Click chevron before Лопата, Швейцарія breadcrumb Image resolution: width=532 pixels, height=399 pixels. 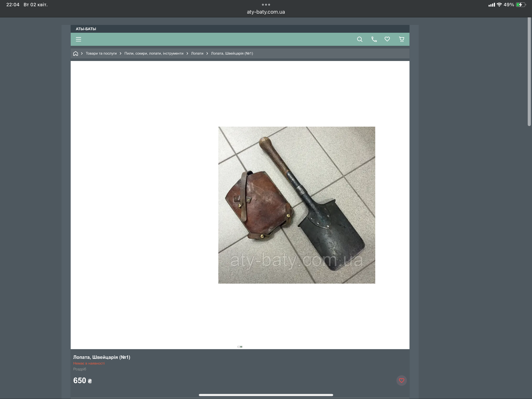[x=207, y=53]
